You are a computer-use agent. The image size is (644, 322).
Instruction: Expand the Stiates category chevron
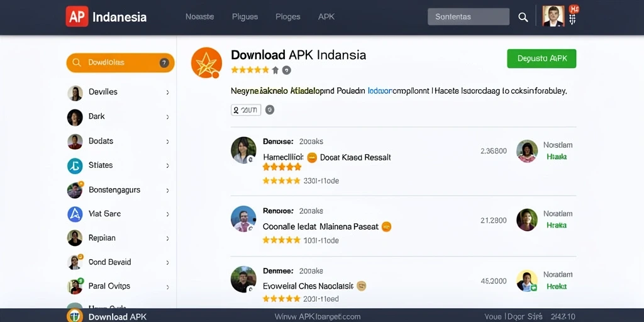pos(167,166)
